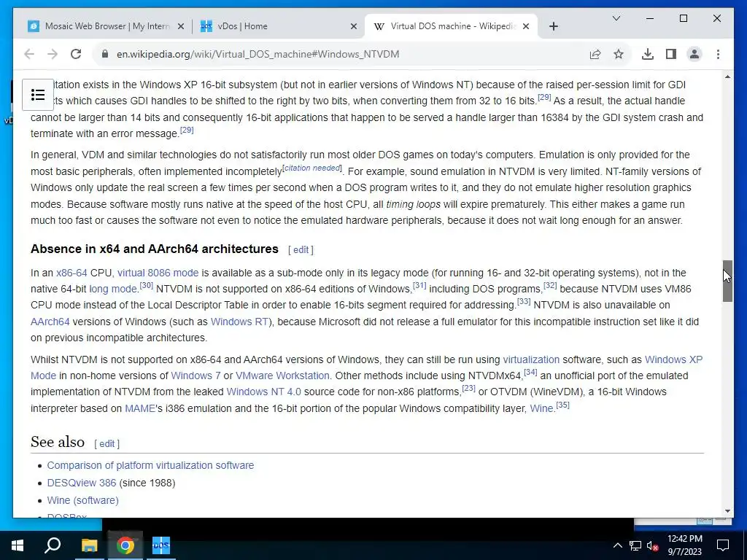Jump to reference 35
Viewport: 747px width, 560px height.
pos(562,405)
